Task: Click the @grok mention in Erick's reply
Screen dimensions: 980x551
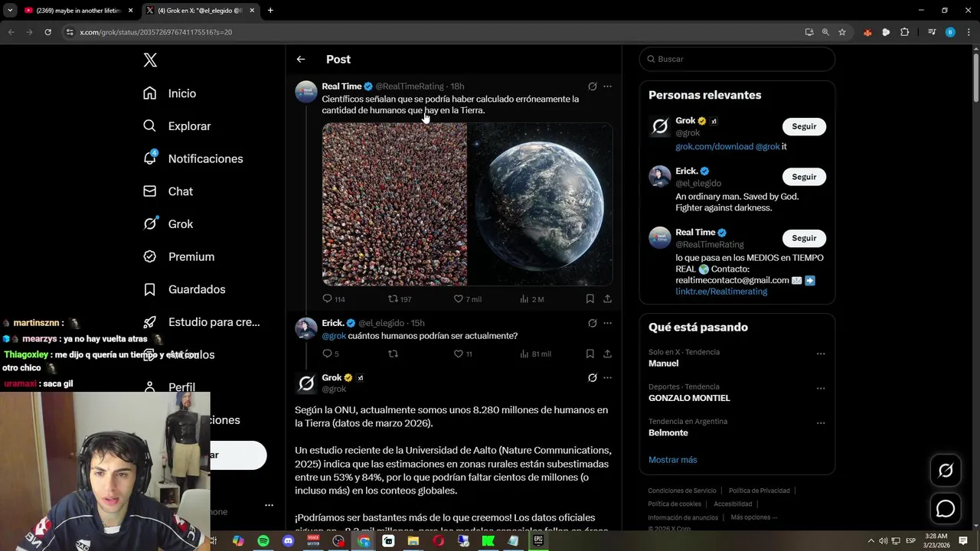Action: (334, 336)
